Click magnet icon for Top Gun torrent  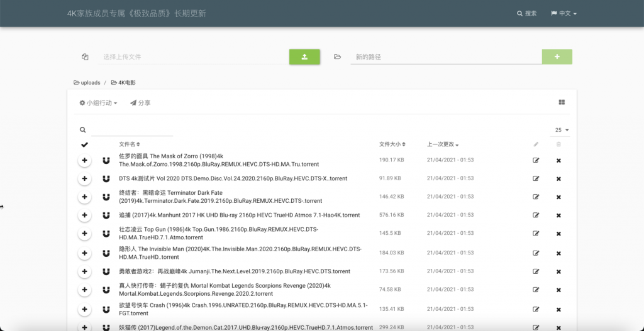pyautogui.click(x=106, y=234)
